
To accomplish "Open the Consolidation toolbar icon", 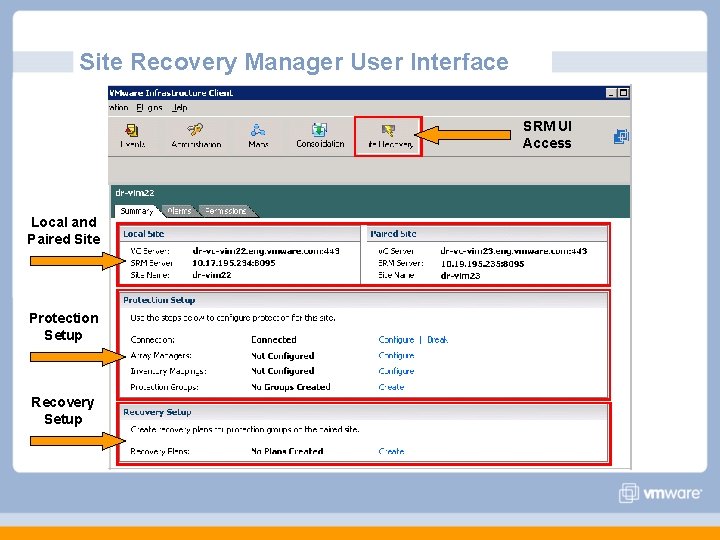I will (x=320, y=135).
